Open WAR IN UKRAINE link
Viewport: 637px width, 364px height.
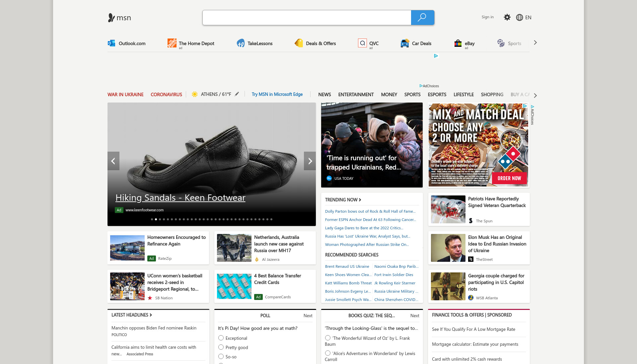pyautogui.click(x=125, y=95)
